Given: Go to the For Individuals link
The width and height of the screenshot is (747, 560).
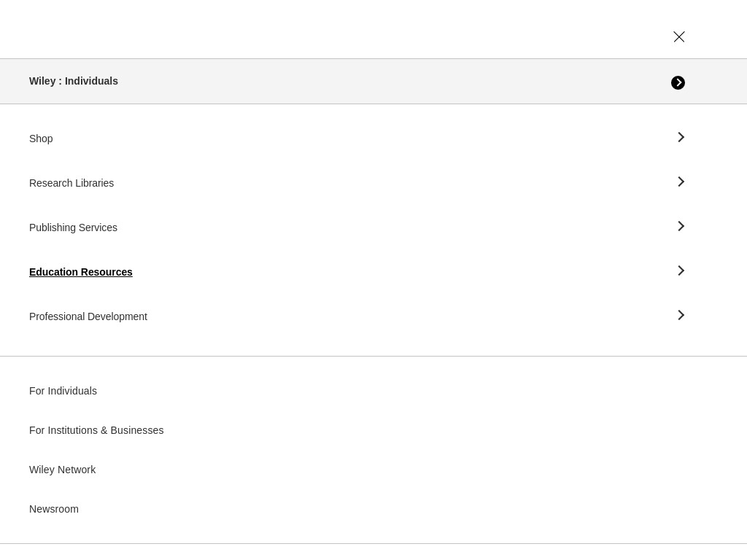Looking at the screenshot, I should click(63, 391).
